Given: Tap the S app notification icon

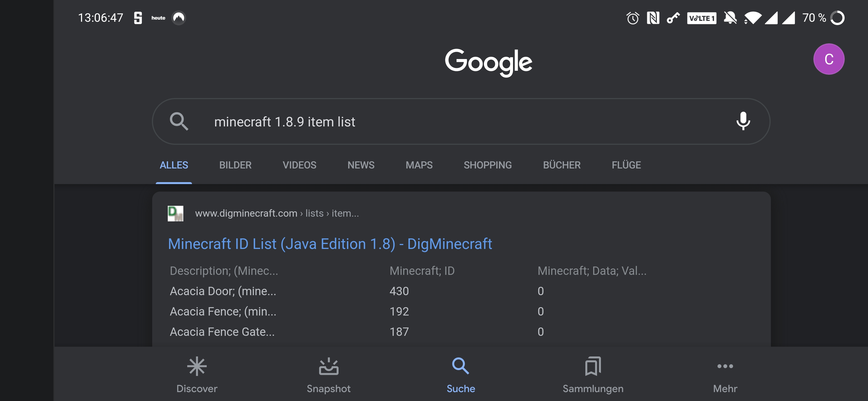Looking at the screenshot, I should point(138,18).
